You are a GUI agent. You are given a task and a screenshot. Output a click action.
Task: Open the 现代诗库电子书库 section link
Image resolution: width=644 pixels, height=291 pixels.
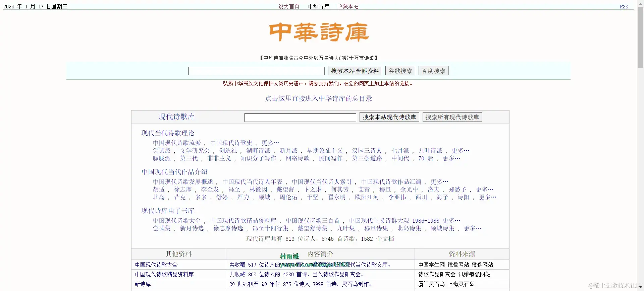[168, 211]
